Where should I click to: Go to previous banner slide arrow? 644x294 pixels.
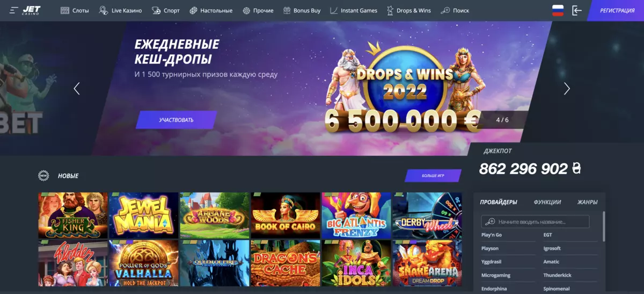(x=77, y=89)
